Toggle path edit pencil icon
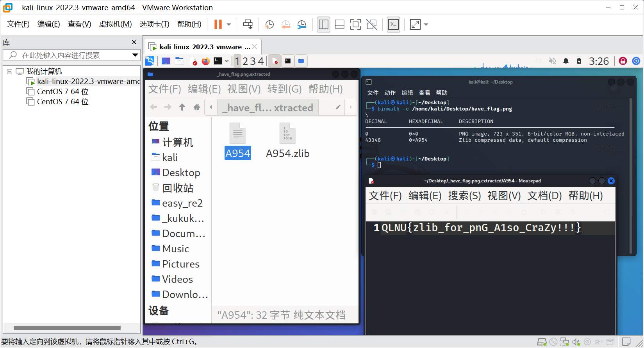 pyautogui.click(x=338, y=107)
